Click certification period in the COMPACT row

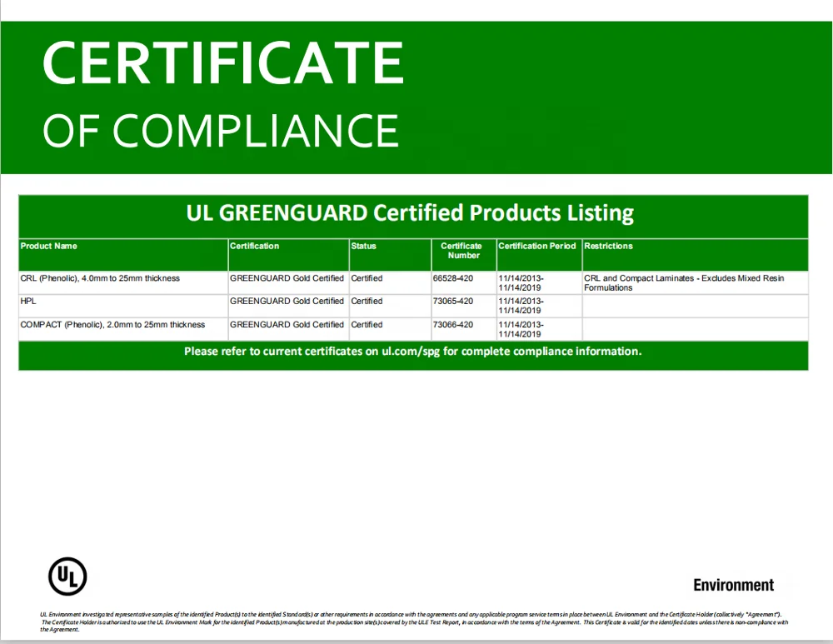[521, 329]
